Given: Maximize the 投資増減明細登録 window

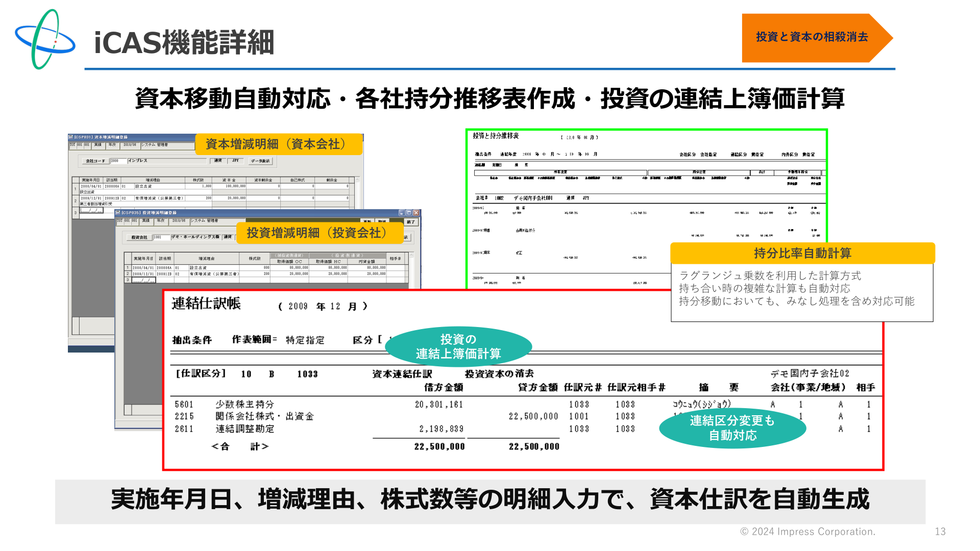Looking at the screenshot, I should (409, 213).
